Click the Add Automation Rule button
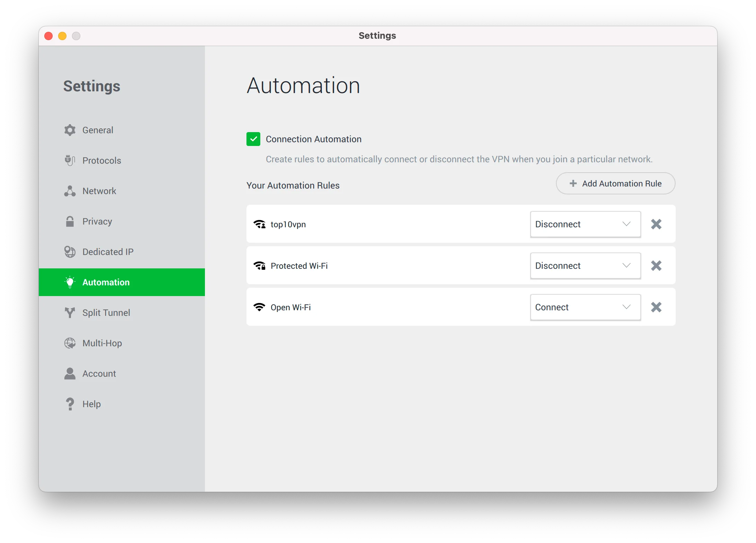This screenshot has width=756, height=543. 615,183
